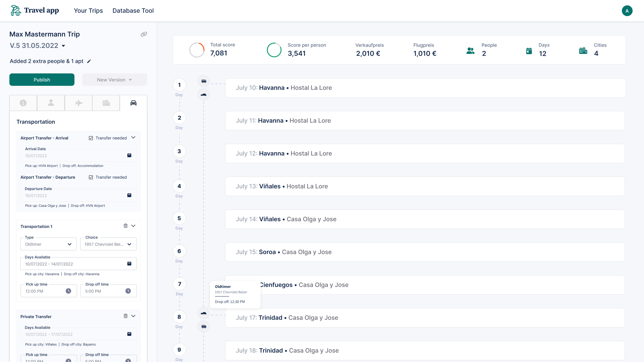Open Arrival Date calendar picker
This screenshot has height=362, width=644.
click(x=129, y=156)
